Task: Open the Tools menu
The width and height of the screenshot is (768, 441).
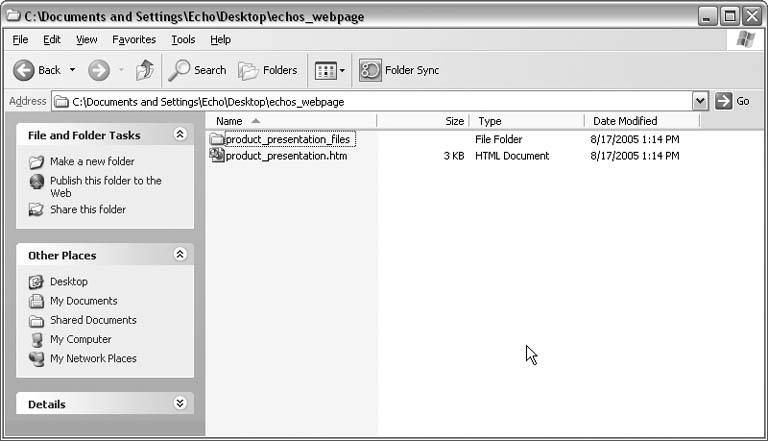Action: tap(183, 40)
